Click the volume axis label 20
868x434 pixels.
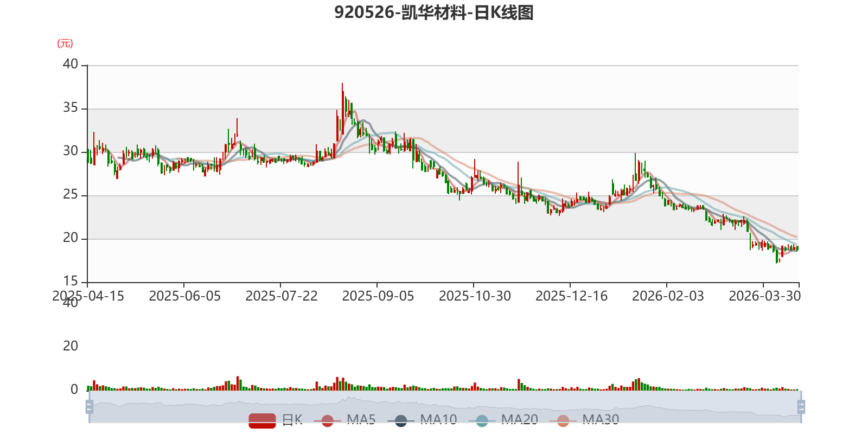[71, 346]
